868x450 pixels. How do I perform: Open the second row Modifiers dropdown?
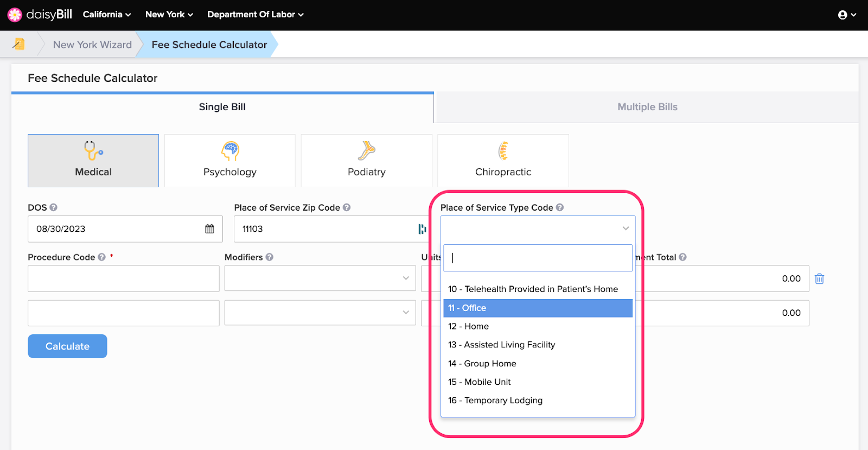320,313
